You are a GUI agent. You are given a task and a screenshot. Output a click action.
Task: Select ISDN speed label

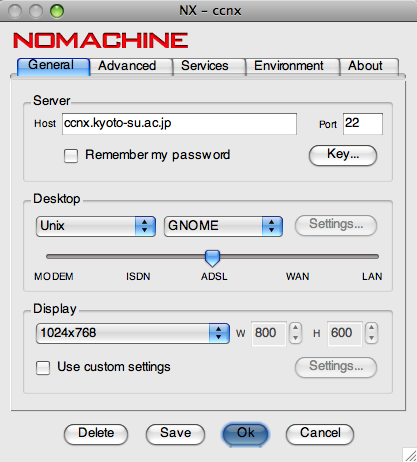pyautogui.click(x=138, y=276)
